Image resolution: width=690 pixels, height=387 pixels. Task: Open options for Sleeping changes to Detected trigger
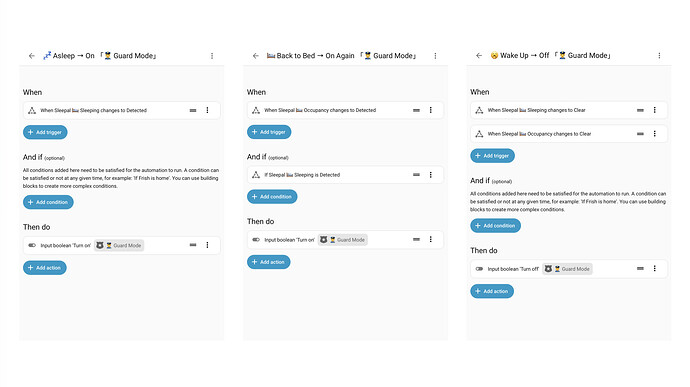click(207, 110)
